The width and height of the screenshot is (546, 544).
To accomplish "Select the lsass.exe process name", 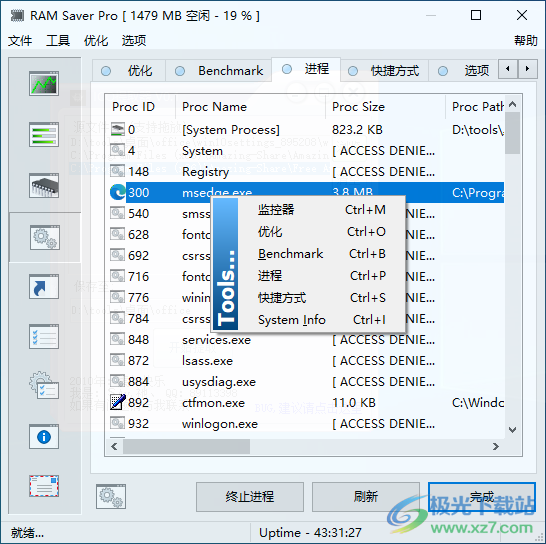I will [x=207, y=360].
